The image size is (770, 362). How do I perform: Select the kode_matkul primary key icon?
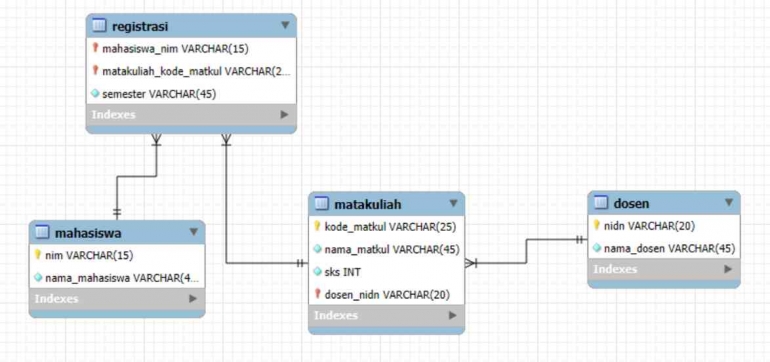point(317,226)
